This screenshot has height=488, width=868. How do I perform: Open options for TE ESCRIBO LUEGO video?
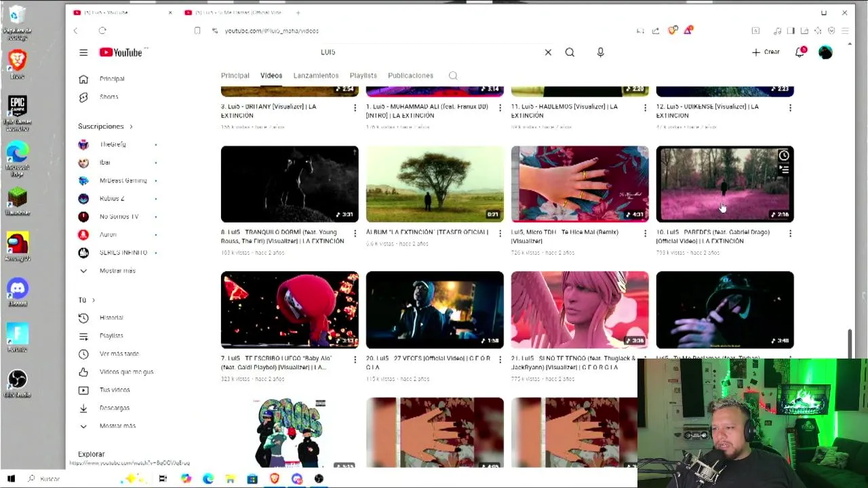pos(355,359)
